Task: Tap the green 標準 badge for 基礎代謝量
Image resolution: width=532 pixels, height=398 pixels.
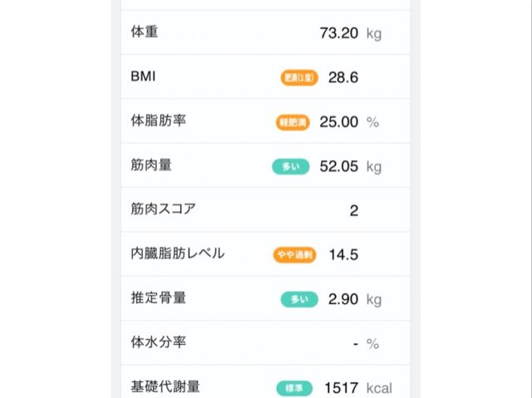Action: (x=294, y=388)
